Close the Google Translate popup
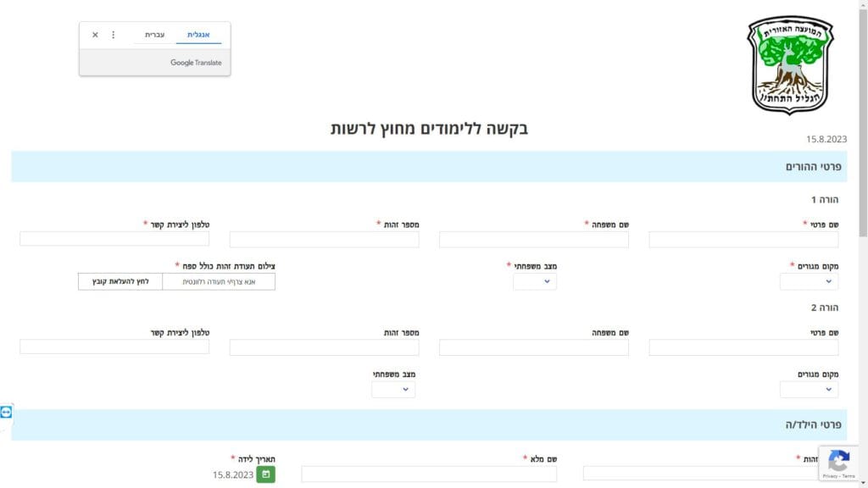 click(95, 35)
